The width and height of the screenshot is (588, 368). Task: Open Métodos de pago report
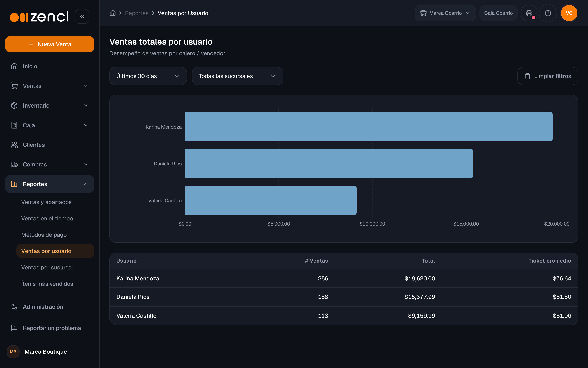[44, 235]
